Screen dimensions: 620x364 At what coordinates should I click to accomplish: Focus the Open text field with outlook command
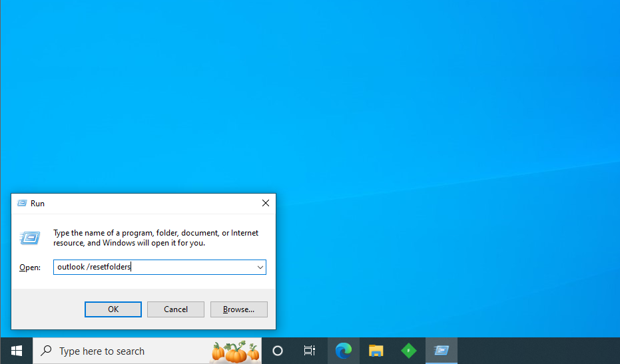[x=153, y=268]
